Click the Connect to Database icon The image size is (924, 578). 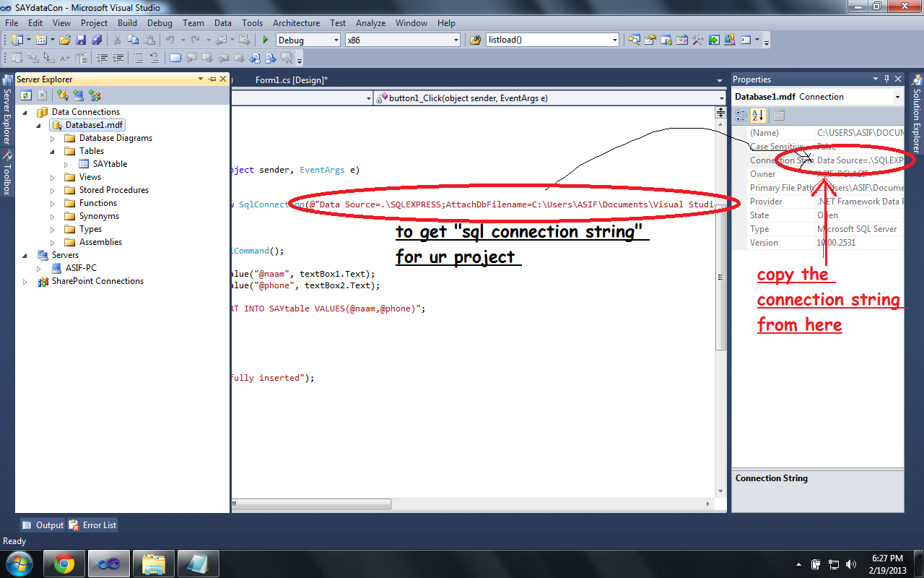63,95
